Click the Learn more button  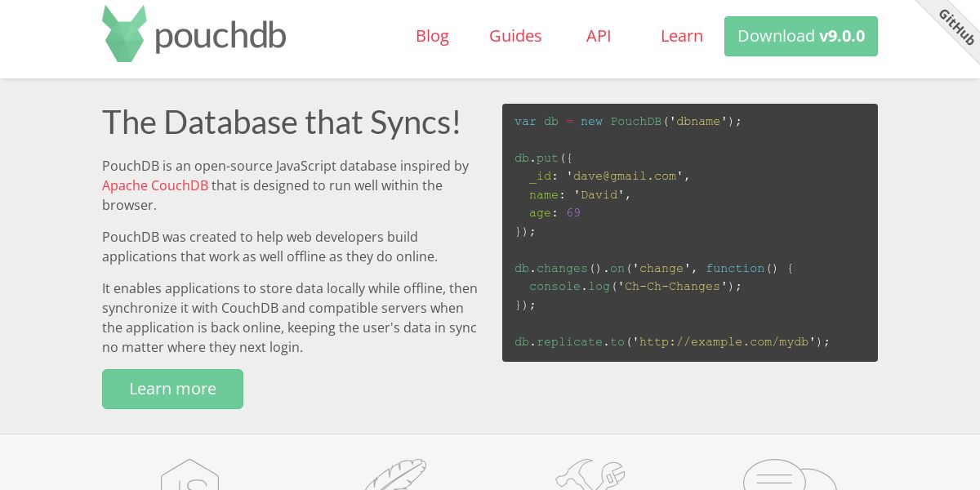tap(172, 389)
